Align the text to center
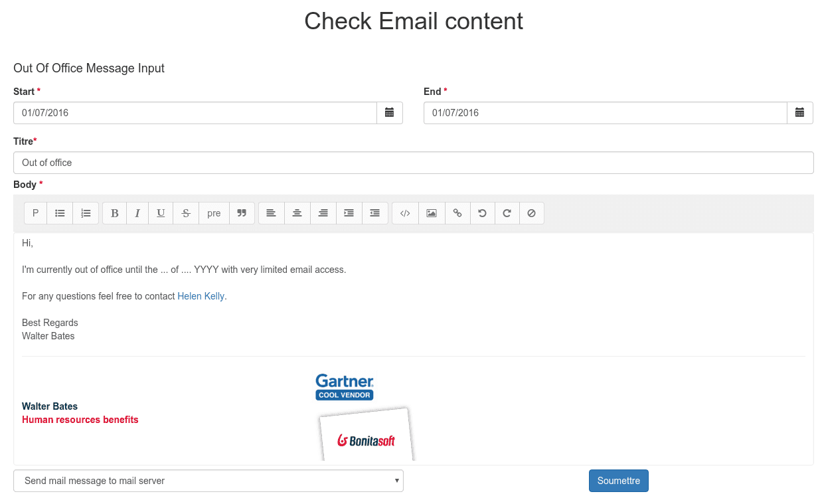This screenshot has height=504, width=820. click(296, 212)
